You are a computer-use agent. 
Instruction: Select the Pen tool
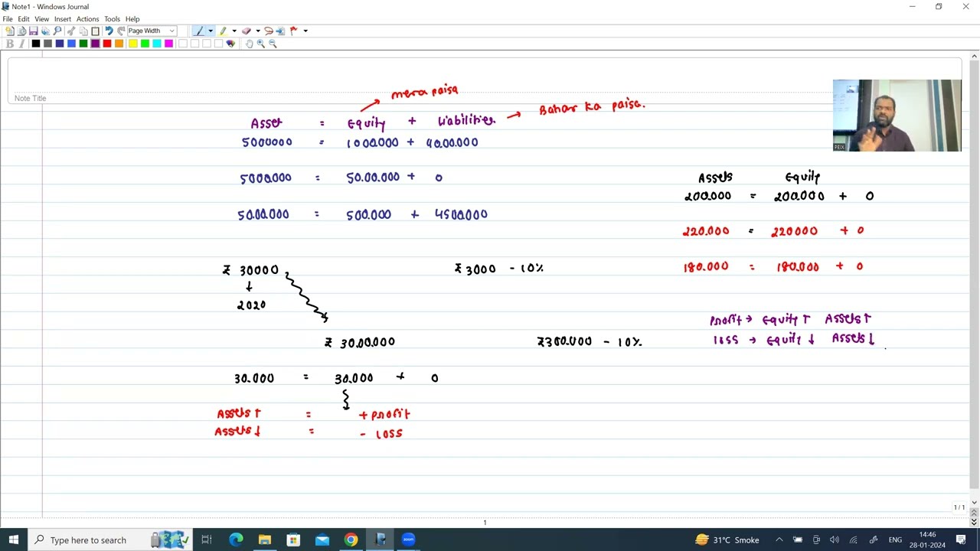coord(200,31)
